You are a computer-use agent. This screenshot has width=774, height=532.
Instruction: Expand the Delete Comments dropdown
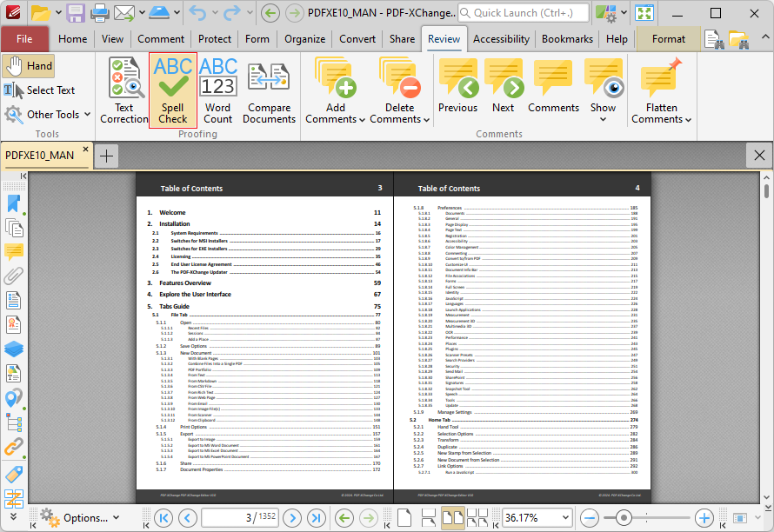[426, 119]
